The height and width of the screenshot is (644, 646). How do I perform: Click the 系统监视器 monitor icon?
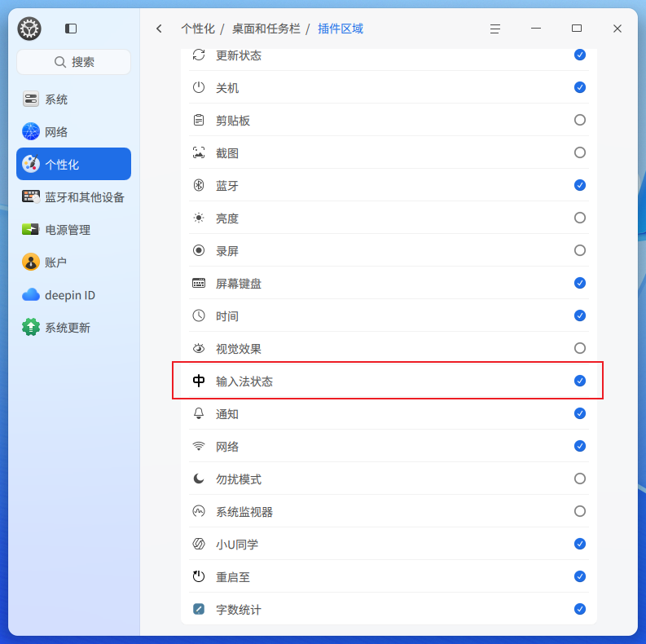tap(199, 511)
